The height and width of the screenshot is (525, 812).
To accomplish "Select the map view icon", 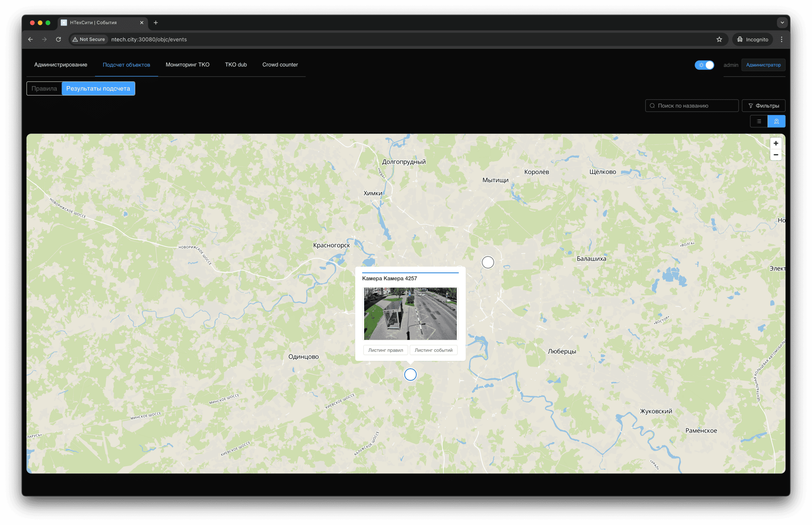I will [x=776, y=121].
